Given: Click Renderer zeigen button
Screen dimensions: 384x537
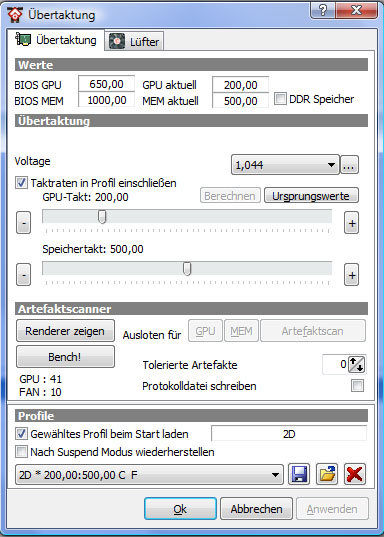Looking at the screenshot, I should tap(65, 331).
